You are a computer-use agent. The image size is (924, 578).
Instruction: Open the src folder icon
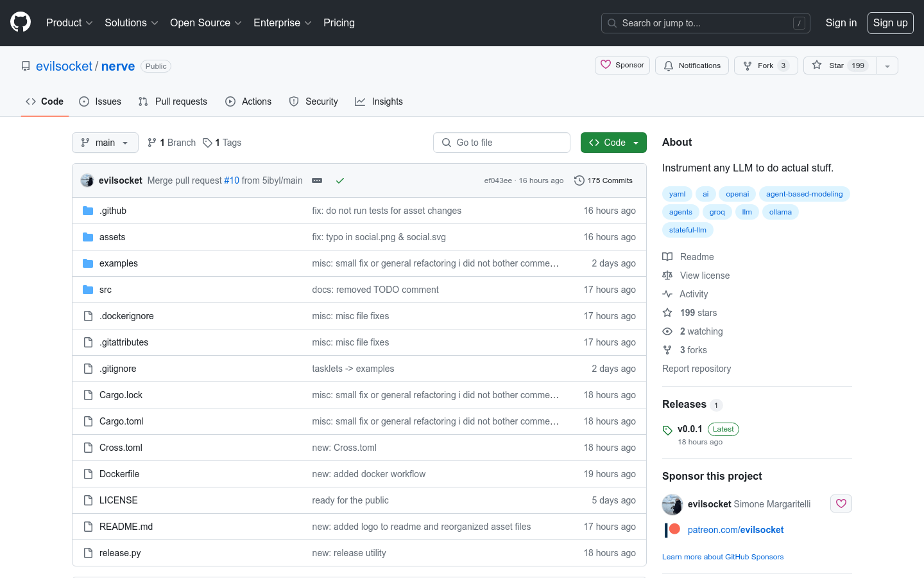click(88, 290)
